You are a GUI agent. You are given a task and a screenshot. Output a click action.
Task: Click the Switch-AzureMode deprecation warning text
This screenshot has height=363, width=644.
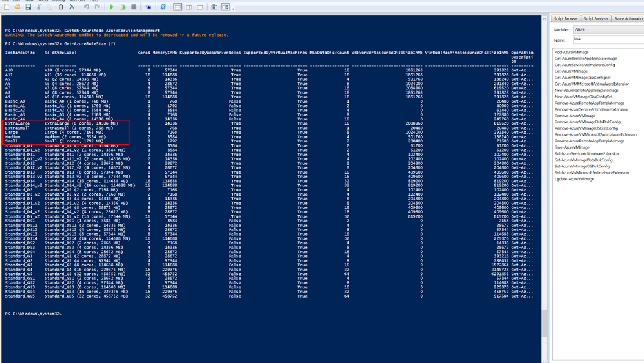pyautogui.click(x=117, y=35)
